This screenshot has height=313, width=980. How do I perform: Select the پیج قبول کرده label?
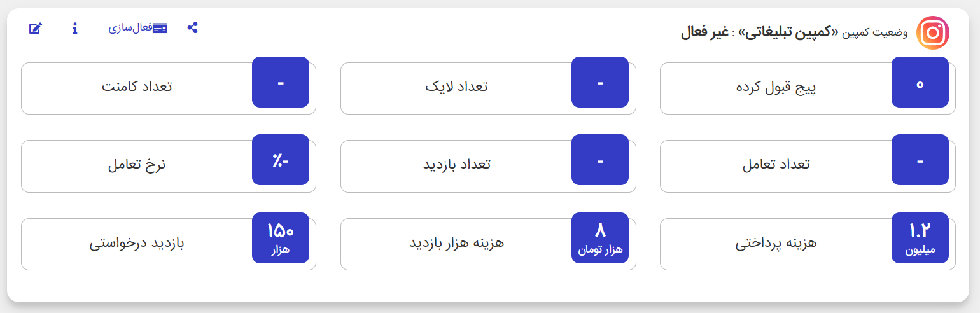click(x=776, y=87)
